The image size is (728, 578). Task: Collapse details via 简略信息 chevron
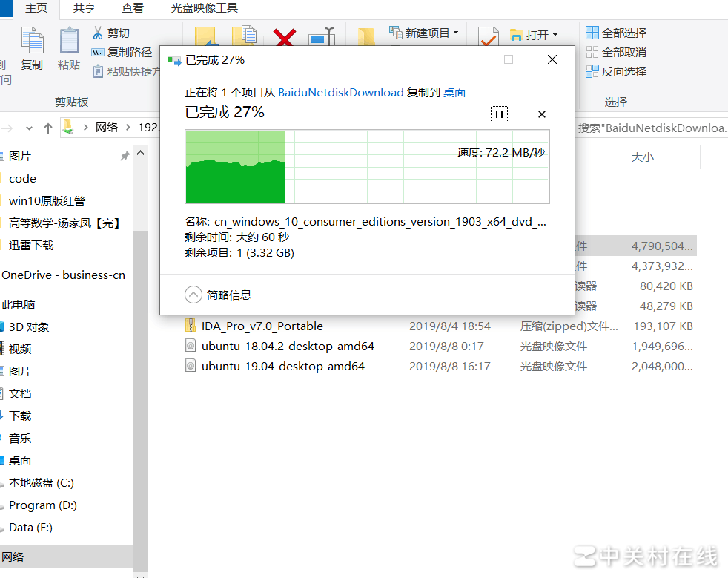point(193,295)
